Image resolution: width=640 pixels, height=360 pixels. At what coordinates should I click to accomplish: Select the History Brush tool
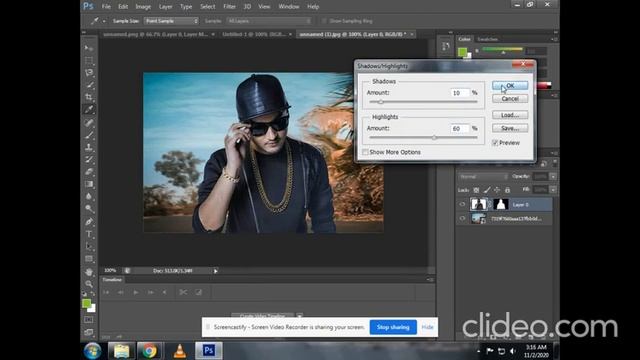(x=89, y=160)
